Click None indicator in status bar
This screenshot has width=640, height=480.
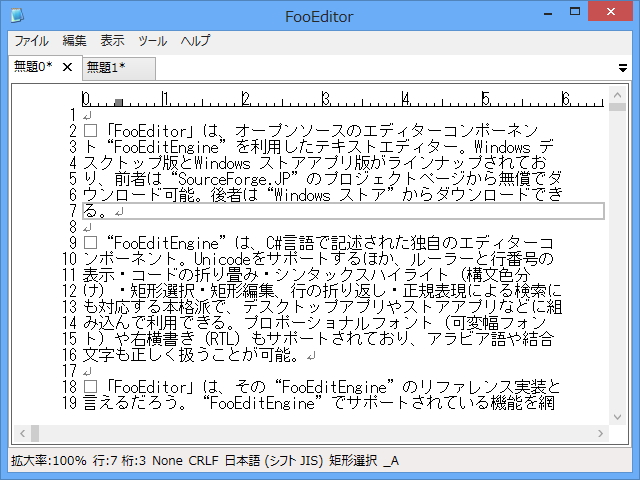click(167, 461)
